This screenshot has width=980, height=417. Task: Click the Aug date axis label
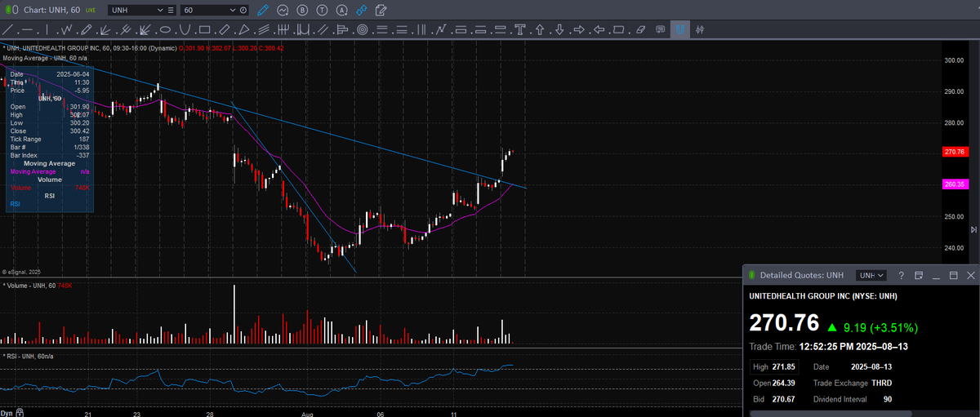click(307, 414)
